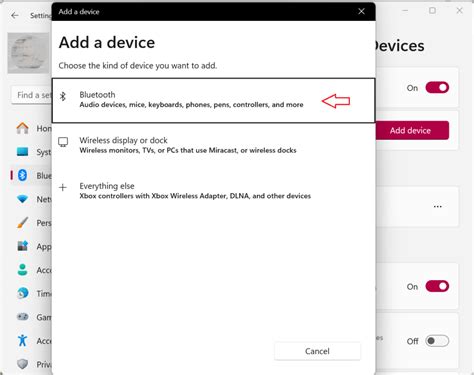This screenshot has width=474, height=375.
Task: Open System in Settings sidebar
Action: [34, 152]
